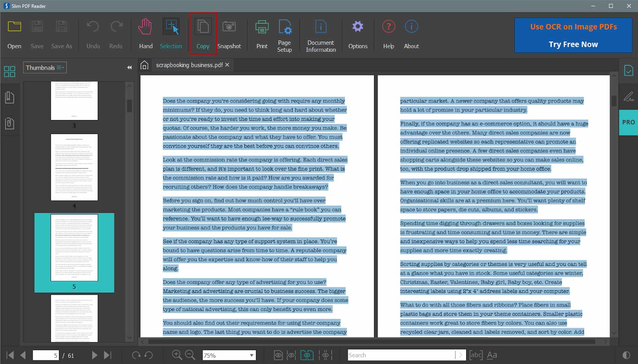Zoom in using the magnifier plus icon

177,355
